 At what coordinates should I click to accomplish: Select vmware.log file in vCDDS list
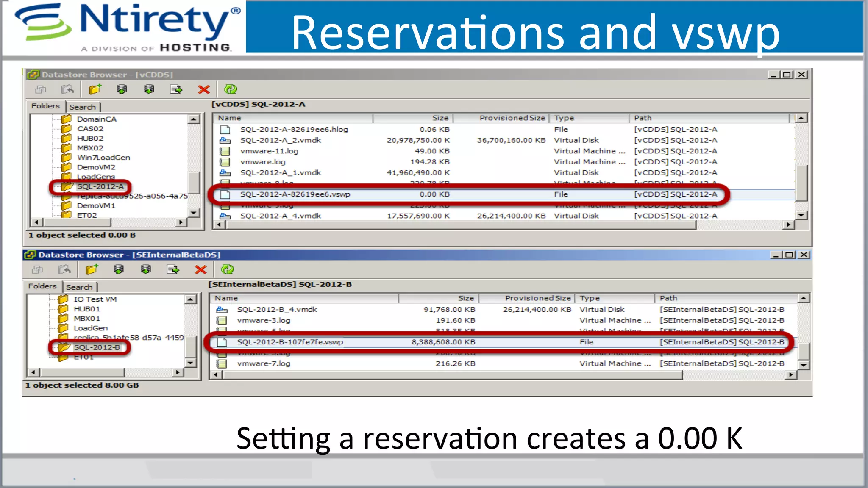pyautogui.click(x=263, y=162)
